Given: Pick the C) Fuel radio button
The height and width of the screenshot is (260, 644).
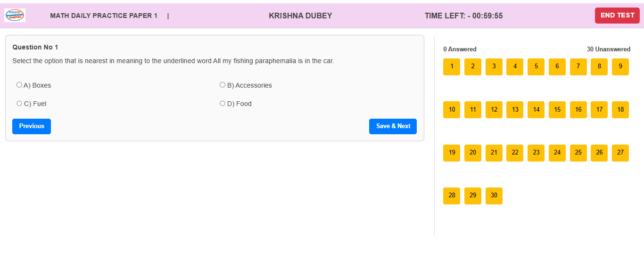Looking at the screenshot, I should click(19, 104).
